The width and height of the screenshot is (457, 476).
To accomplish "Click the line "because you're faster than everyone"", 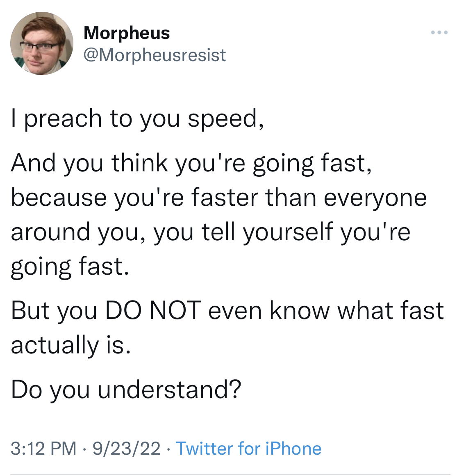I will click(x=219, y=198).
